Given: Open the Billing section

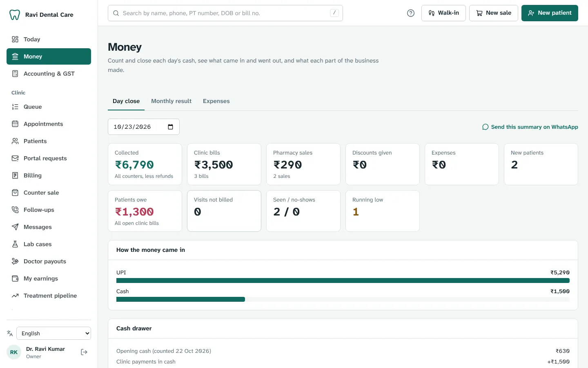Looking at the screenshot, I should click(x=49, y=175).
